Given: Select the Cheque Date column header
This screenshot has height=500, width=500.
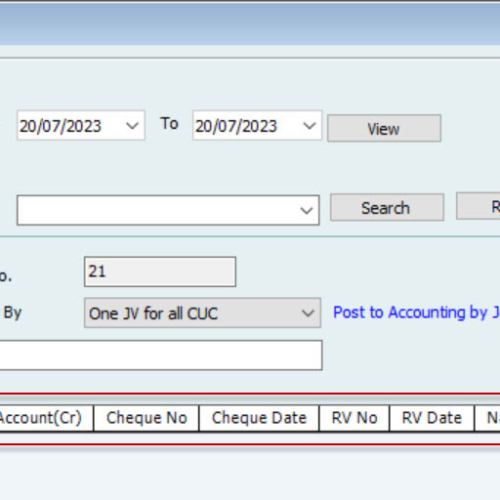Looking at the screenshot, I should (x=259, y=418).
